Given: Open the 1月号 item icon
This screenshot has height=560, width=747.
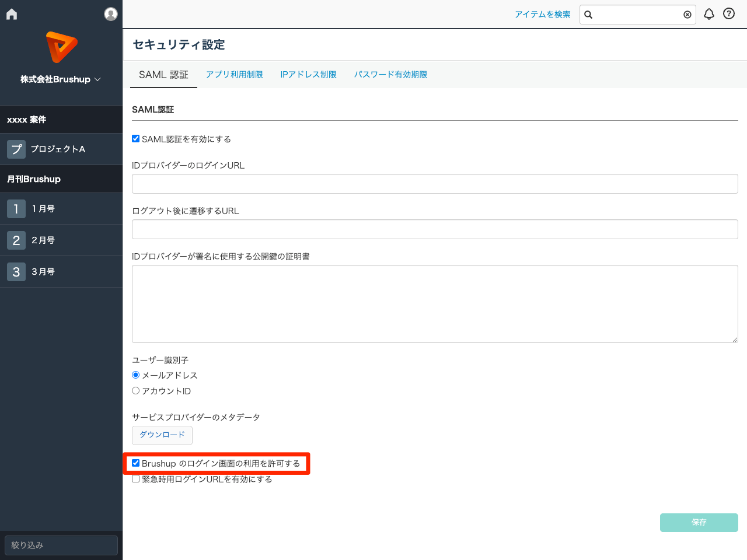Looking at the screenshot, I should click(16, 208).
